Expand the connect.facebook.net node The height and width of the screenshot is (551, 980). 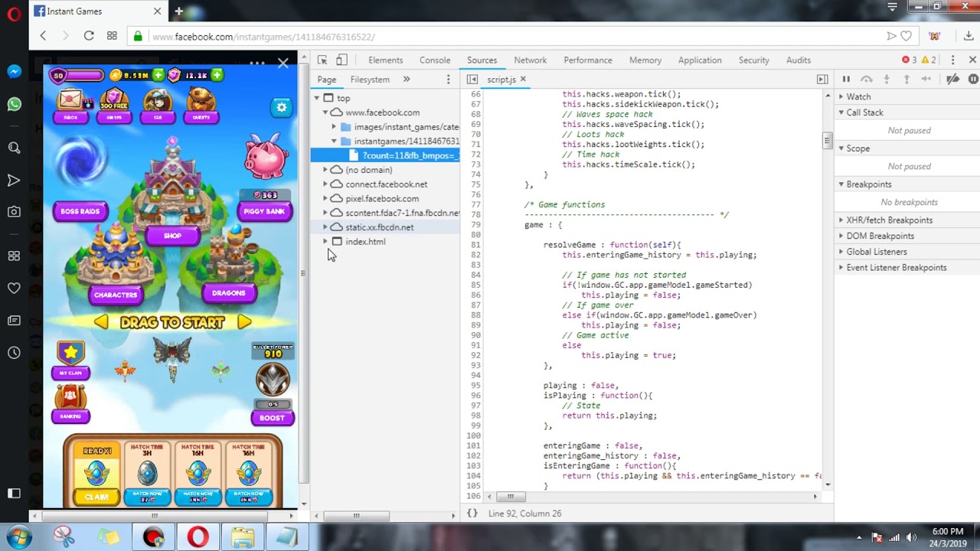(325, 184)
